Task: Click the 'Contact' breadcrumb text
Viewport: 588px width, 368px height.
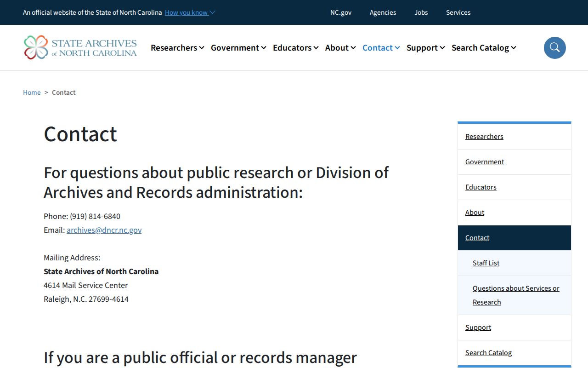Action: tap(64, 92)
